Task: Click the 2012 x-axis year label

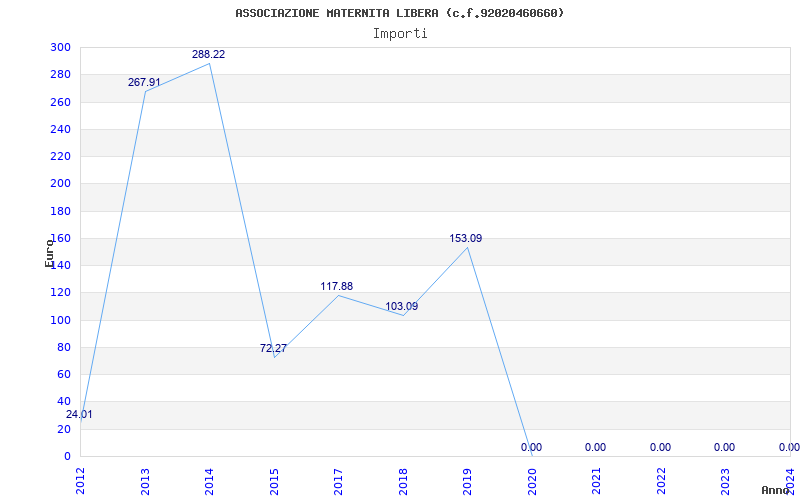Action: tap(81, 481)
